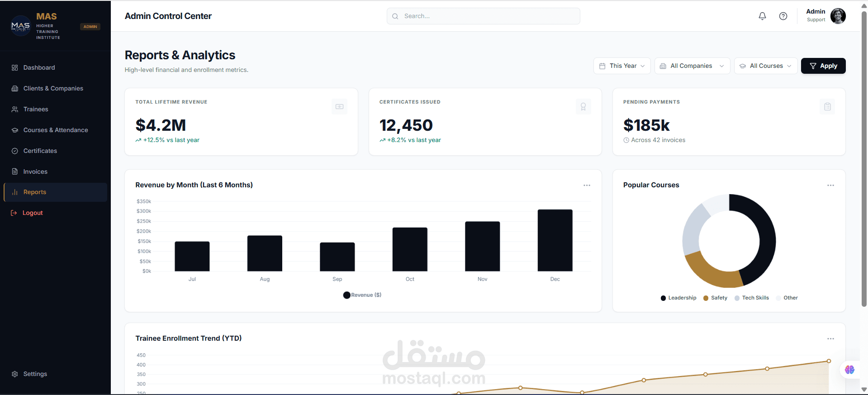The width and height of the screenshot is (868, 395).
Task: Open Courses & Attendance section
Action: (x=55, y=130)
